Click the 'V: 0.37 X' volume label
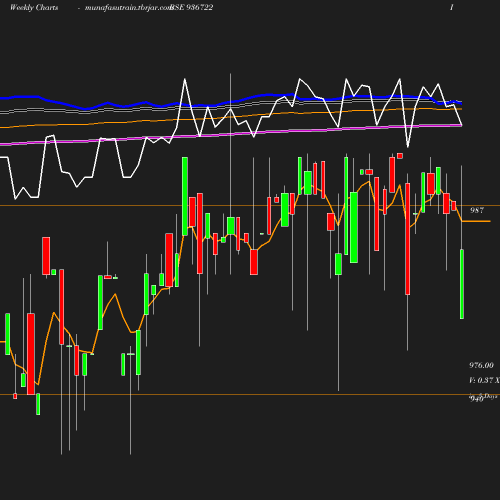The width and height of the screenshot is (500, 500). (x=484, y=380)
